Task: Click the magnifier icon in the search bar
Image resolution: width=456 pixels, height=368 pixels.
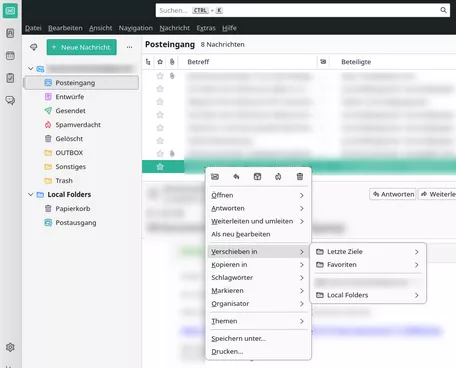Action: [x=443, y=10]
